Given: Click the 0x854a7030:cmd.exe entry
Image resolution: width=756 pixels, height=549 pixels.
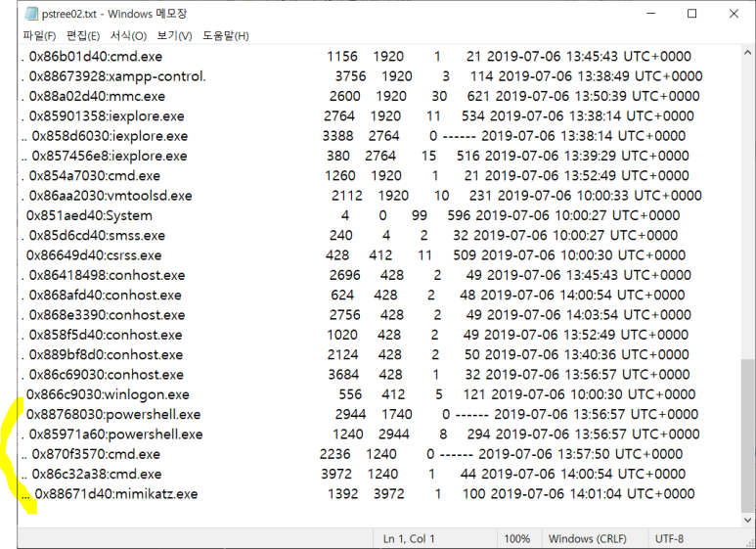Looking at the screenshot, I should [x=95, y=175].
